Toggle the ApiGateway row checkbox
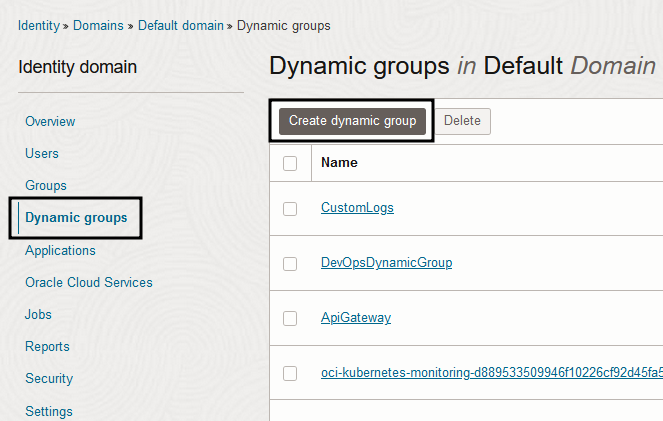663x421 pixels. coord(290,318)
